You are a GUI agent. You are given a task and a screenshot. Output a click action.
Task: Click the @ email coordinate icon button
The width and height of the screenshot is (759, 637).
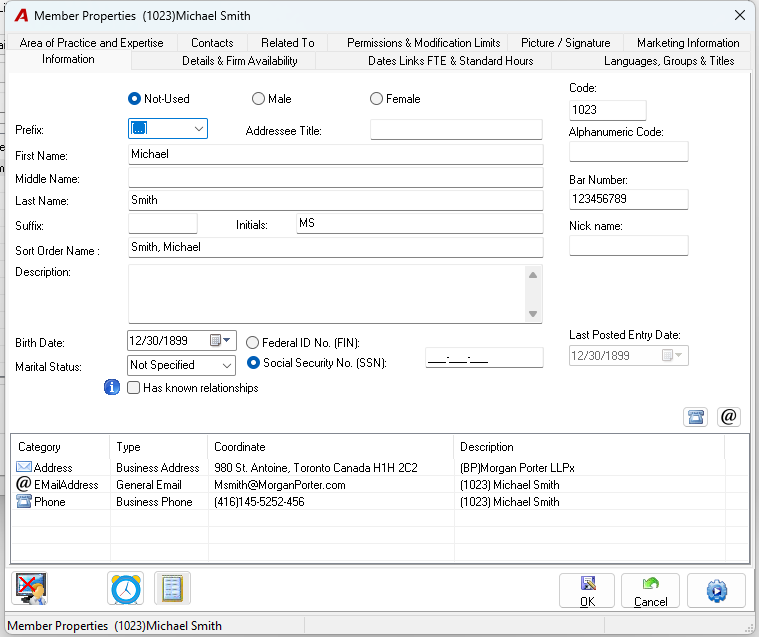coord(729,417)
